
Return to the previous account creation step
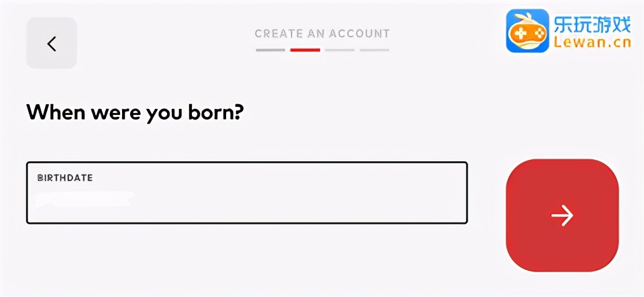click(x=52, y=43)
